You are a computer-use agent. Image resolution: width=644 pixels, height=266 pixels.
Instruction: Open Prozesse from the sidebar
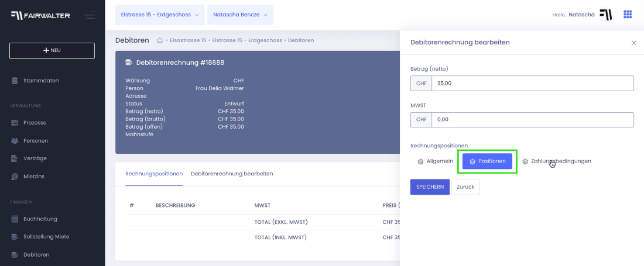coord(35,123)
